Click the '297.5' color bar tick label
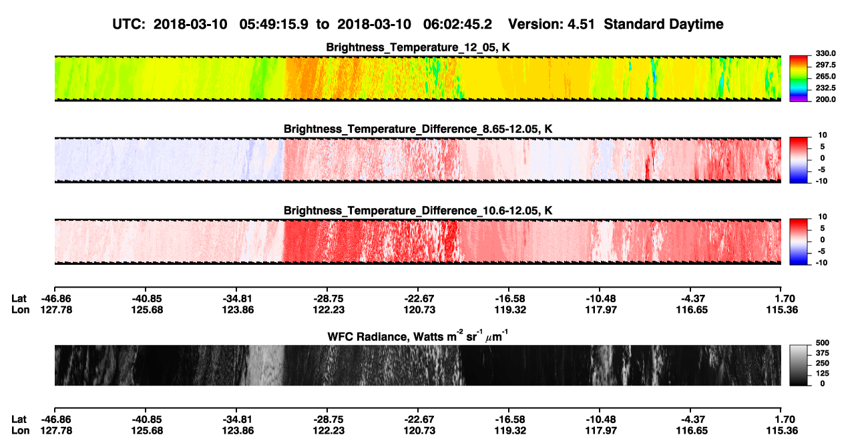868x445 pixels. (825, 65)
